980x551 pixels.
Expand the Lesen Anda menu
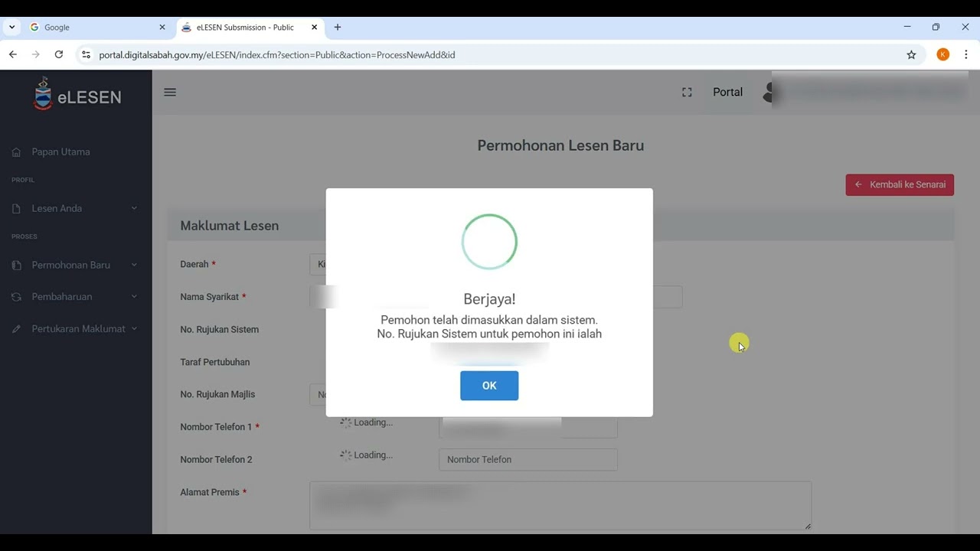tap(74, 208)
